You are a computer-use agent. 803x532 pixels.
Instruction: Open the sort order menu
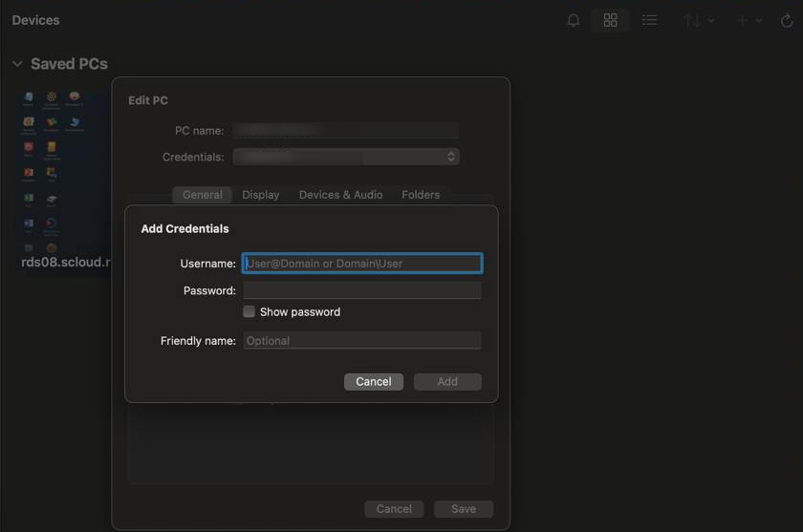698,20
